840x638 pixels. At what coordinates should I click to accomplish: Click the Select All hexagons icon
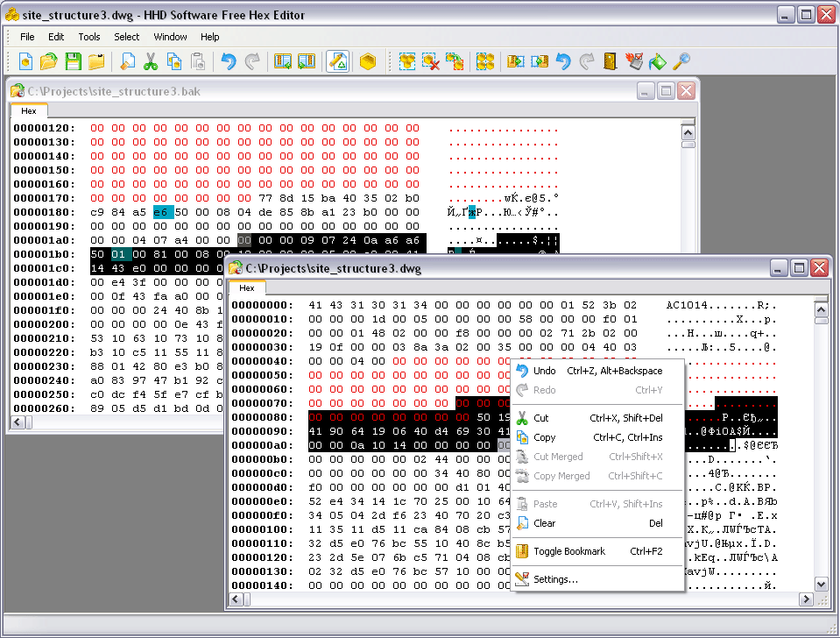click(407, 61)
